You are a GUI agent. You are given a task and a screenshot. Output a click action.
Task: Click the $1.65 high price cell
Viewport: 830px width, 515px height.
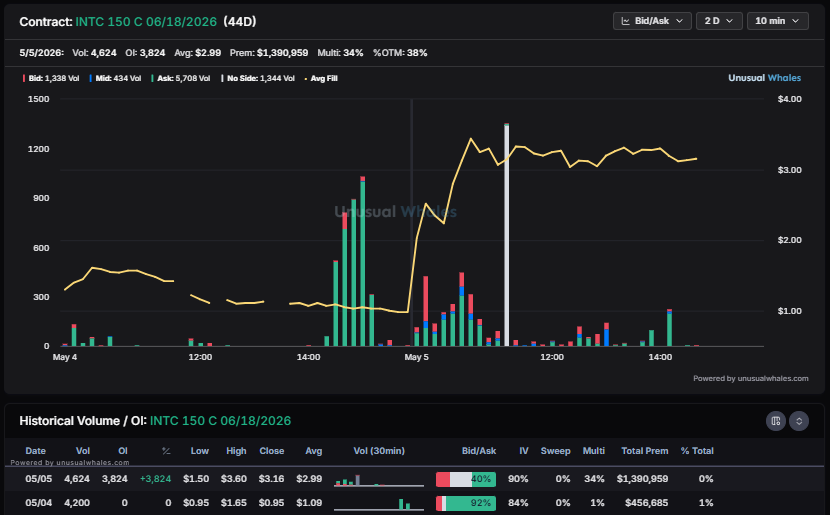[233, 503]
